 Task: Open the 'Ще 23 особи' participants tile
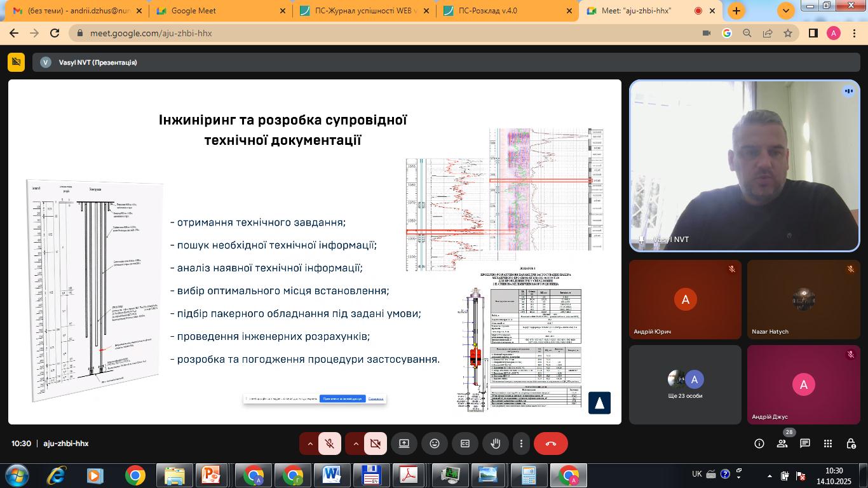coord(685,384)
